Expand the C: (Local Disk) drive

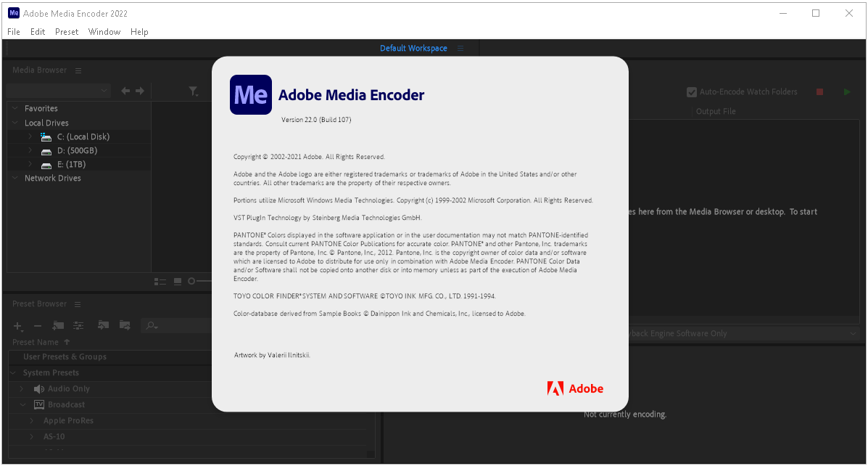30,136
